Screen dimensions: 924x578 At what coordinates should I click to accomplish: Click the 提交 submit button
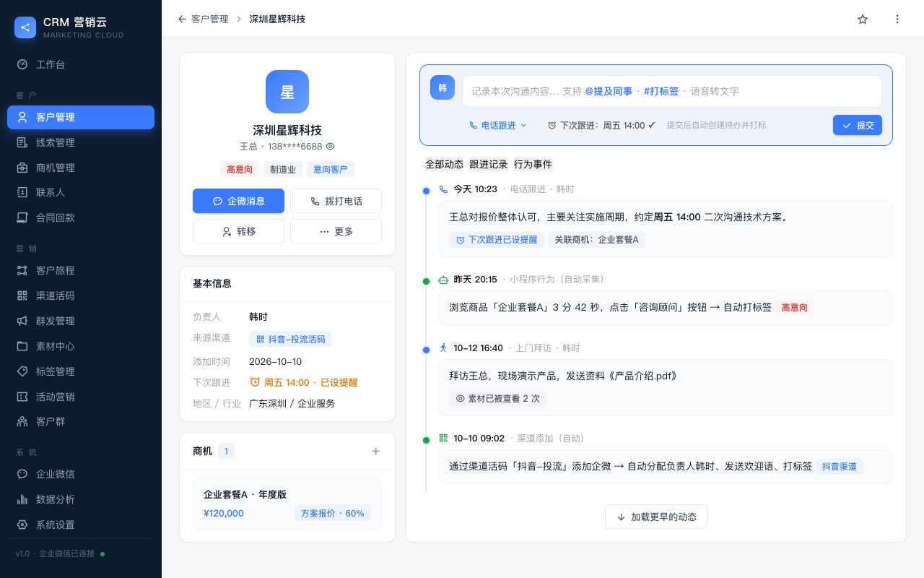[858, 125]
